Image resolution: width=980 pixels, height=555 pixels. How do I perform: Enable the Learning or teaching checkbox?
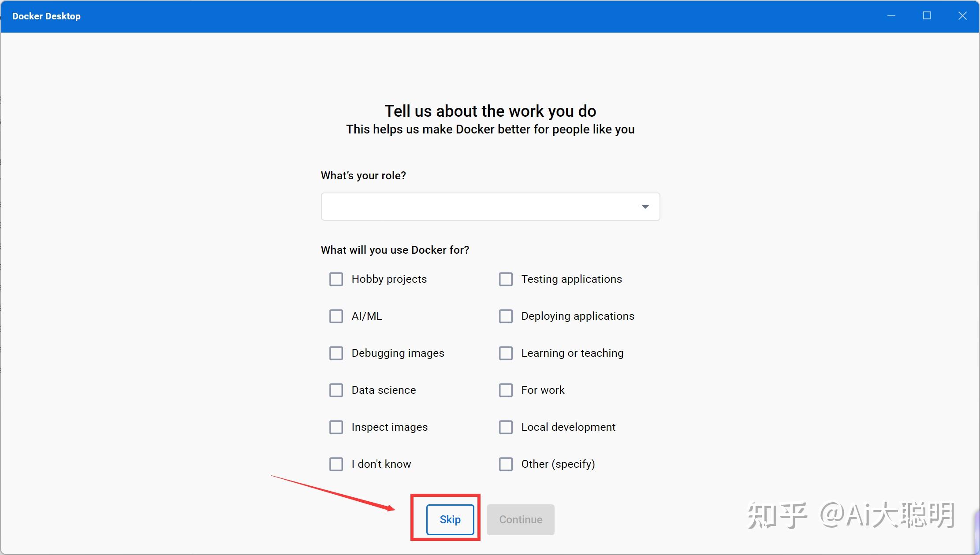(x=506, y=353)
